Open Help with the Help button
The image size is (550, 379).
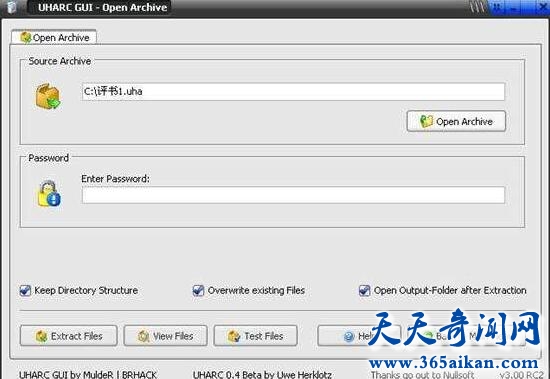359,336
